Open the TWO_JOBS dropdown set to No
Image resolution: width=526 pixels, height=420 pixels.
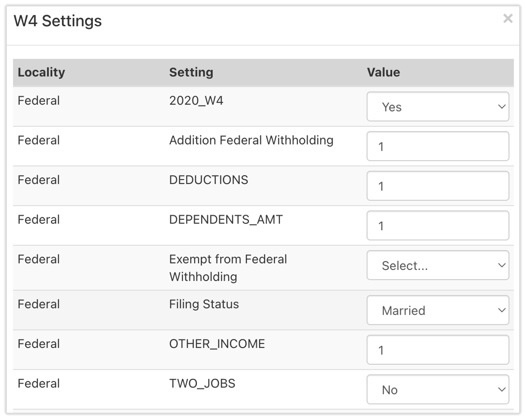[x=438, y=390]
